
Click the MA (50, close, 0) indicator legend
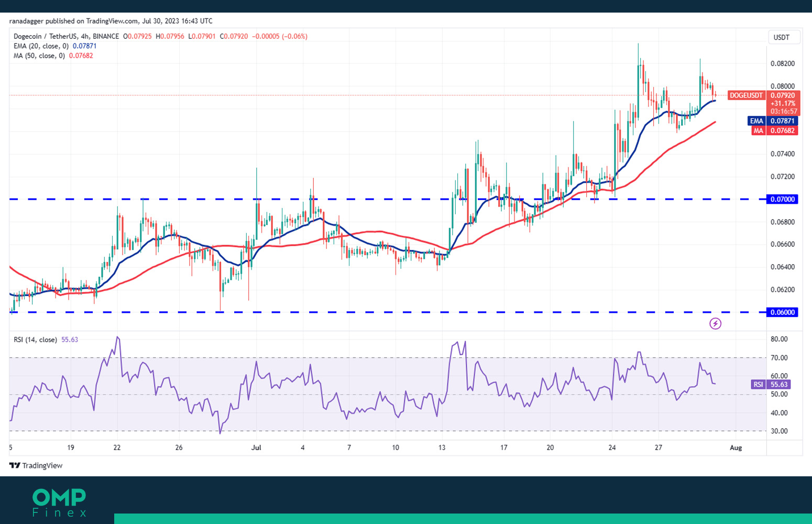pos(39,55)
